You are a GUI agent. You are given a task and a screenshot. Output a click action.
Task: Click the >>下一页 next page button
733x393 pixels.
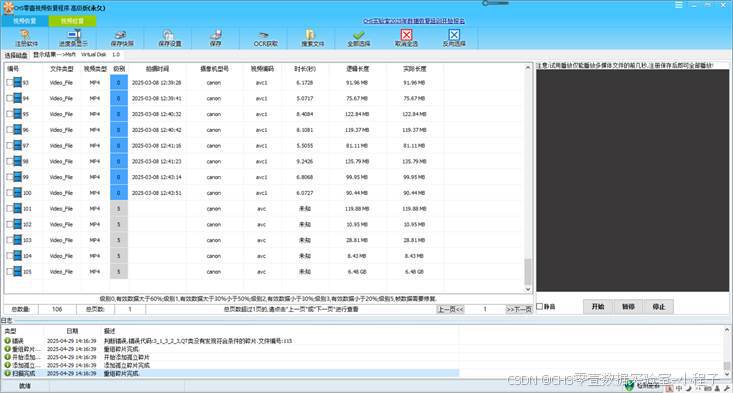[x=519, y=309]
